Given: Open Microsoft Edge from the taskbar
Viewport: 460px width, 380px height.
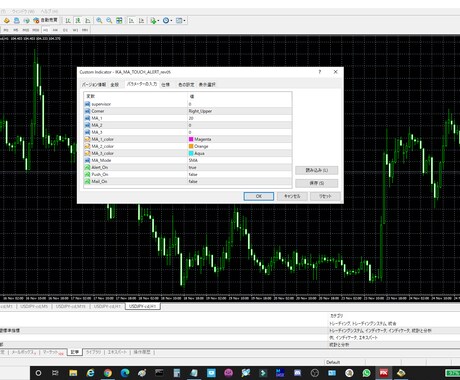Looking at the screenshot, I should (125, 373).
